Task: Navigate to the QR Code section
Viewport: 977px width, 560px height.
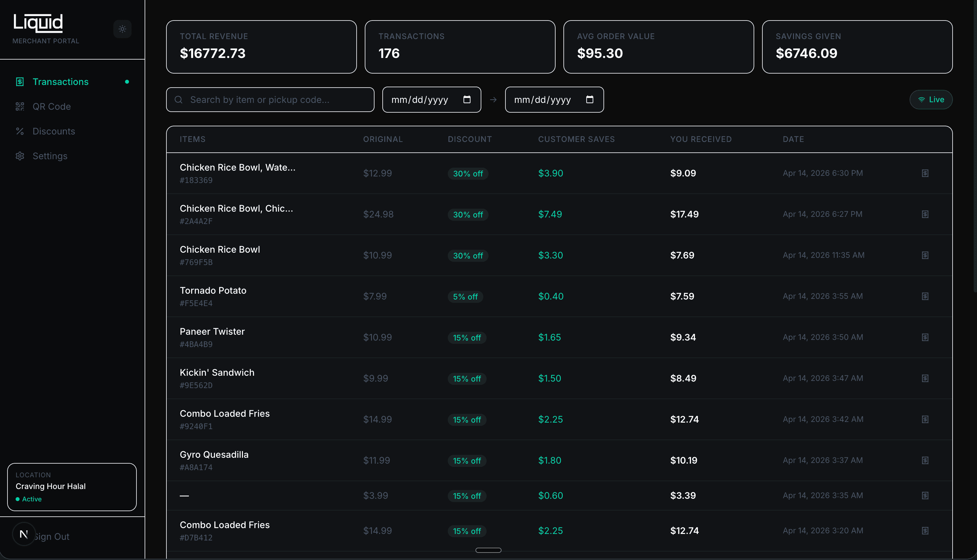Action: [x=51, y=106]
